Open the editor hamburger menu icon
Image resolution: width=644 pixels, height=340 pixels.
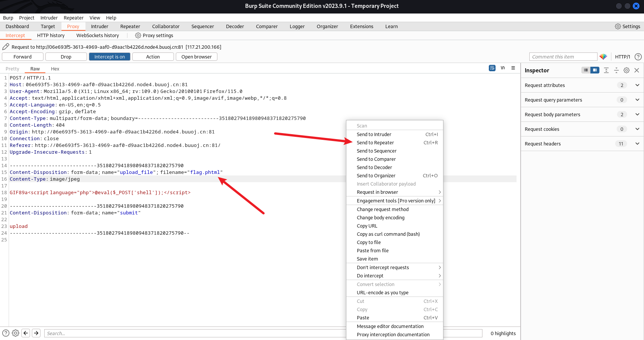[x=513, y=68]
